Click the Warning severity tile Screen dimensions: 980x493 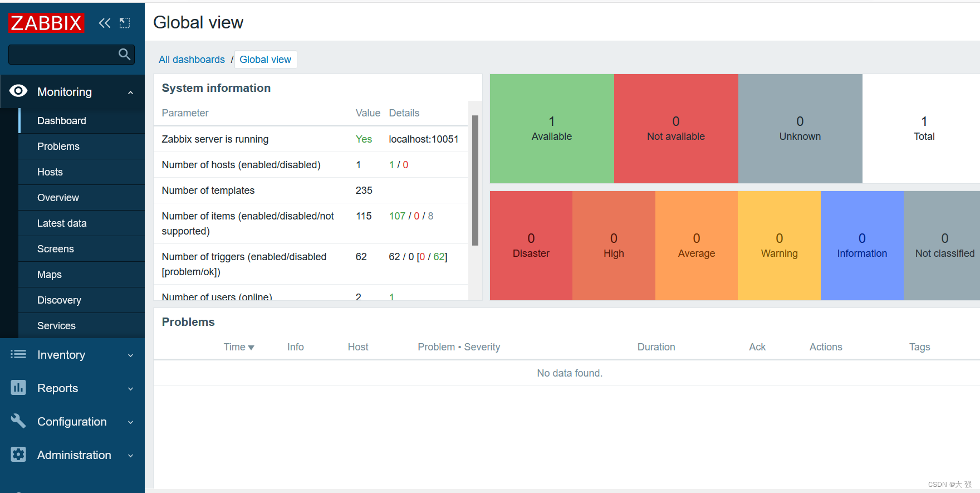tap(779, 246)
